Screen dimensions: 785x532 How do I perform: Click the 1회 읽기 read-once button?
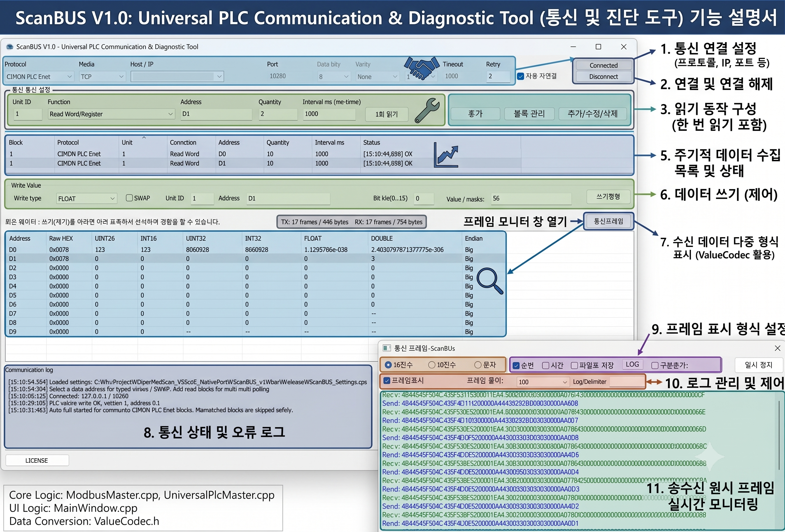(x=387, y=114)
